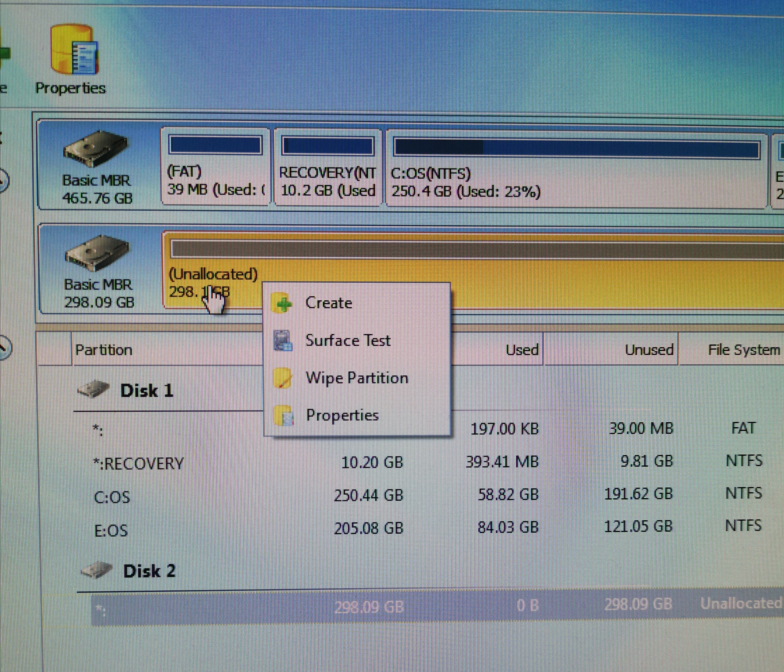Select the RECOVERY 10.2 GB partition block

point(328,167)
